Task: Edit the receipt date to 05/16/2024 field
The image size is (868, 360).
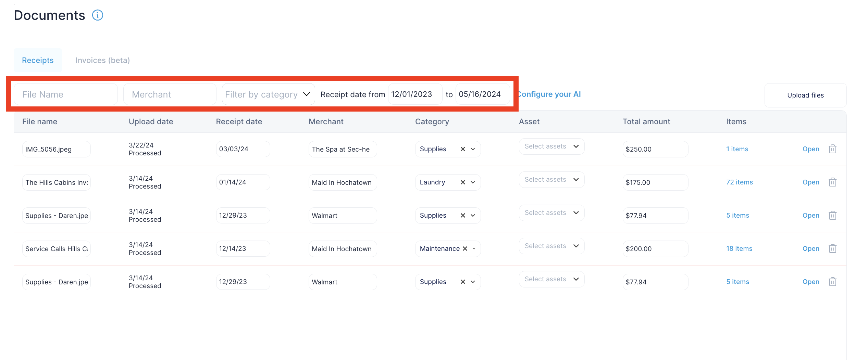Action: click(483, 94)
